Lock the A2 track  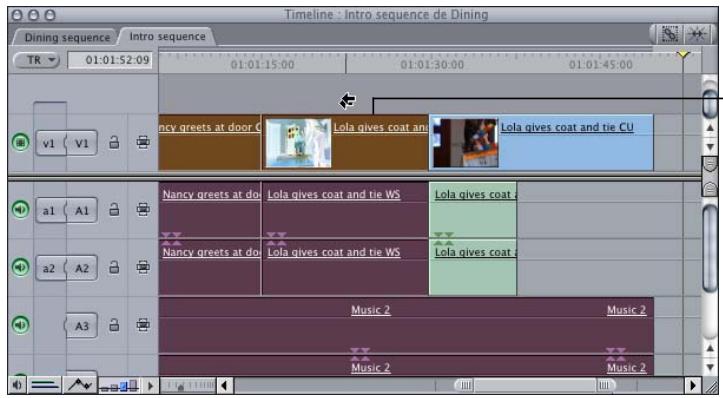[114, 267]
